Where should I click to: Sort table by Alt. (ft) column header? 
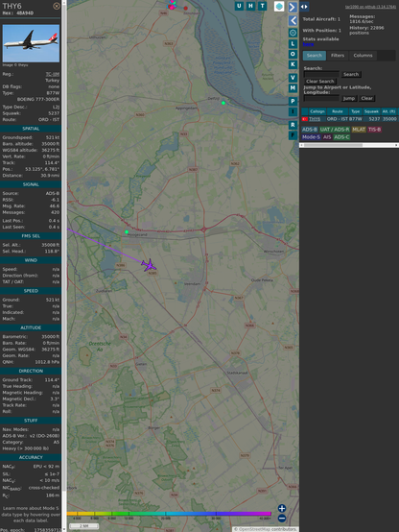[x=388, y=111]
